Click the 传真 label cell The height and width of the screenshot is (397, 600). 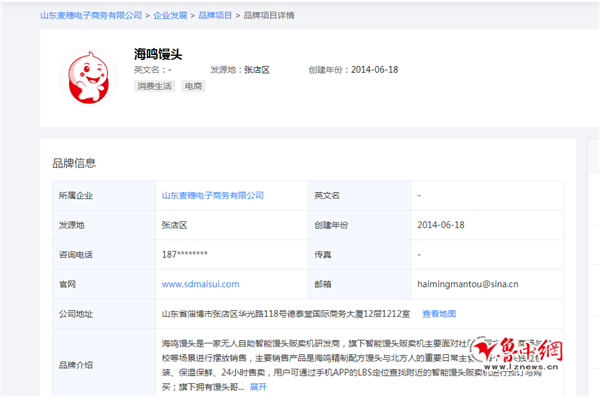(359, 255)
